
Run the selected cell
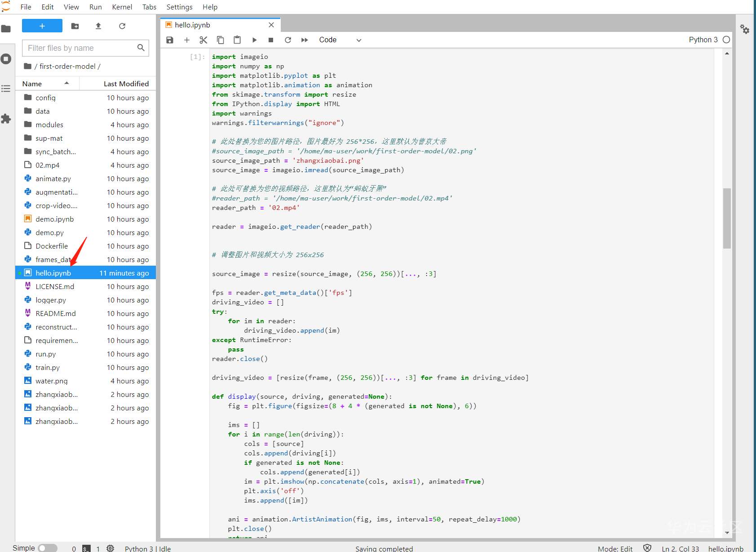click(254, 40)
